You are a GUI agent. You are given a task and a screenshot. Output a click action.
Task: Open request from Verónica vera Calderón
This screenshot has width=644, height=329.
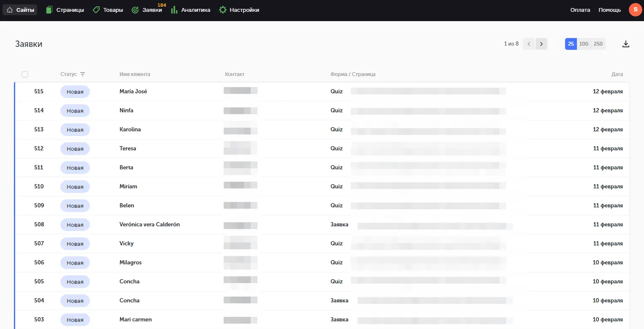coord(149,225)
